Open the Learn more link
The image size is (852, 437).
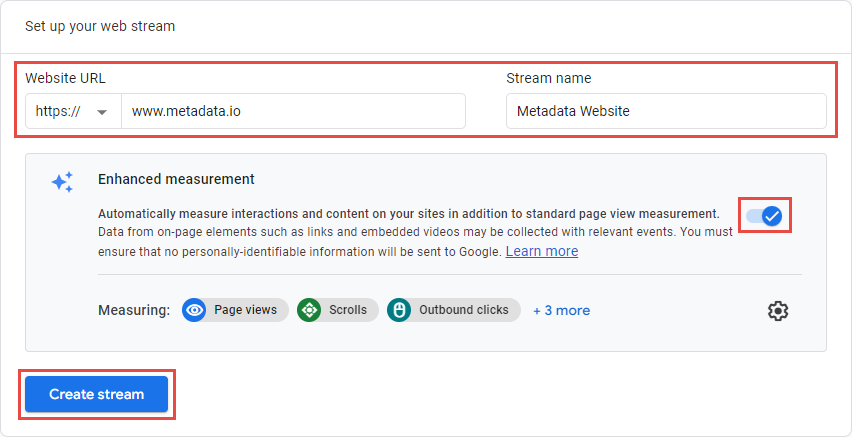pyautogui.click(x=541, y=251)
